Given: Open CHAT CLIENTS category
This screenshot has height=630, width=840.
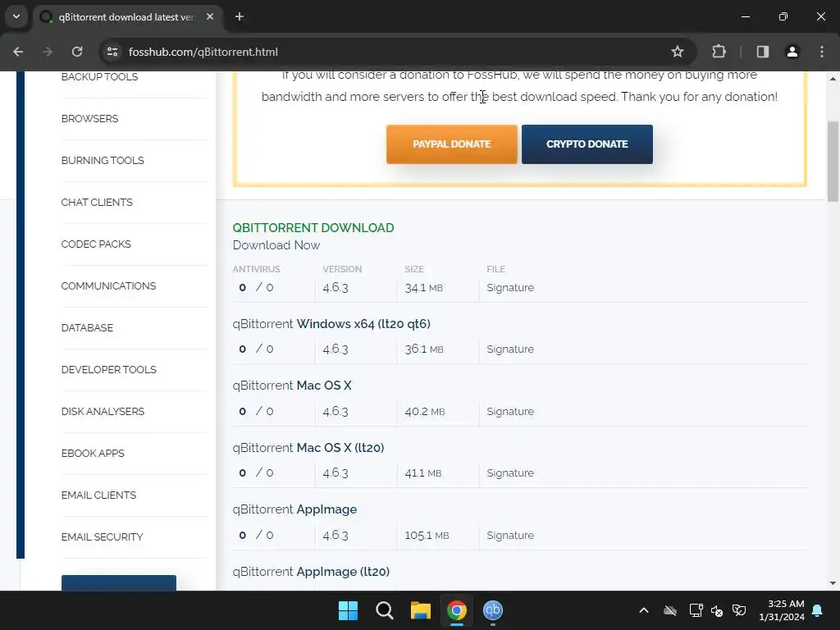Looking at the screenshot, I should click(x=97, y=202).
